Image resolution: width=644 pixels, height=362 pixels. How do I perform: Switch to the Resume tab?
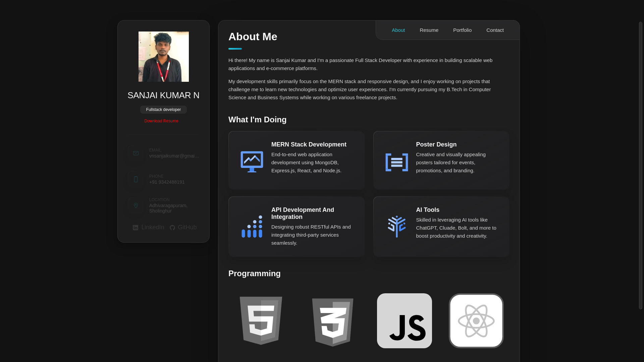[429, 30]
